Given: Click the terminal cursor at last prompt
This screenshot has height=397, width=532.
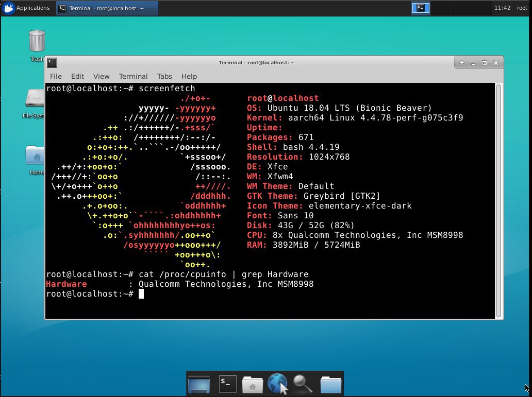Looking at the screenshot, I should point(141,294).
